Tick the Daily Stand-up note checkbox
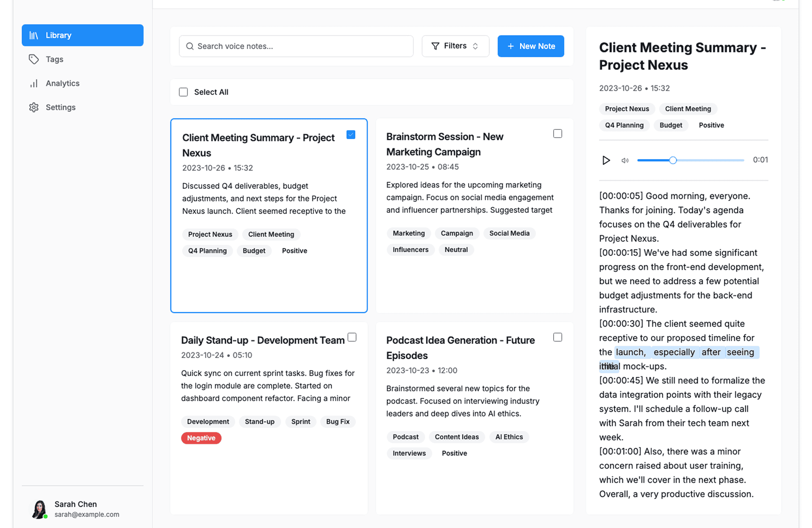This screenshot has width=812, height=528. [x=352, y=337]
